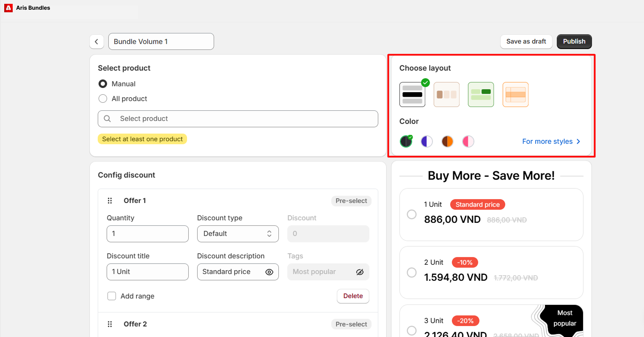Click the disabled Discount field showing 0
This screenshot has height=337, width=644.
(328, 234)
